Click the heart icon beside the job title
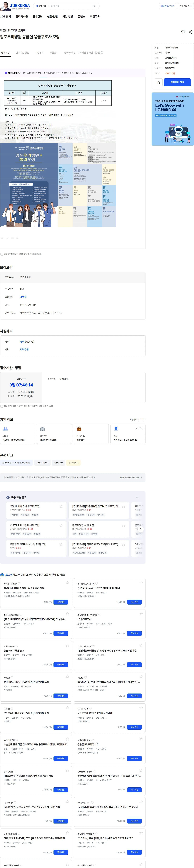Viewport: 194px width, 868px height. point(183,32)
